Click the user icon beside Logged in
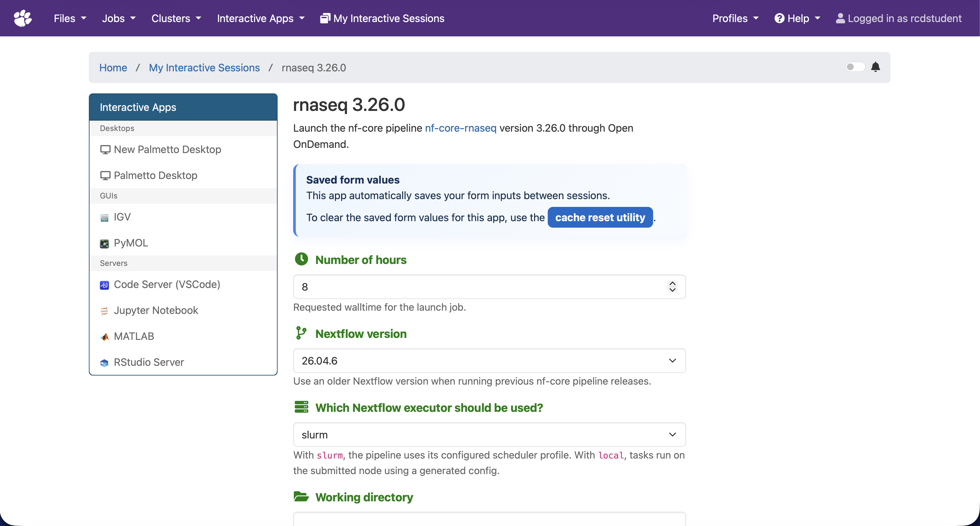The image size is (980, 526). click(x=840, y=18)
